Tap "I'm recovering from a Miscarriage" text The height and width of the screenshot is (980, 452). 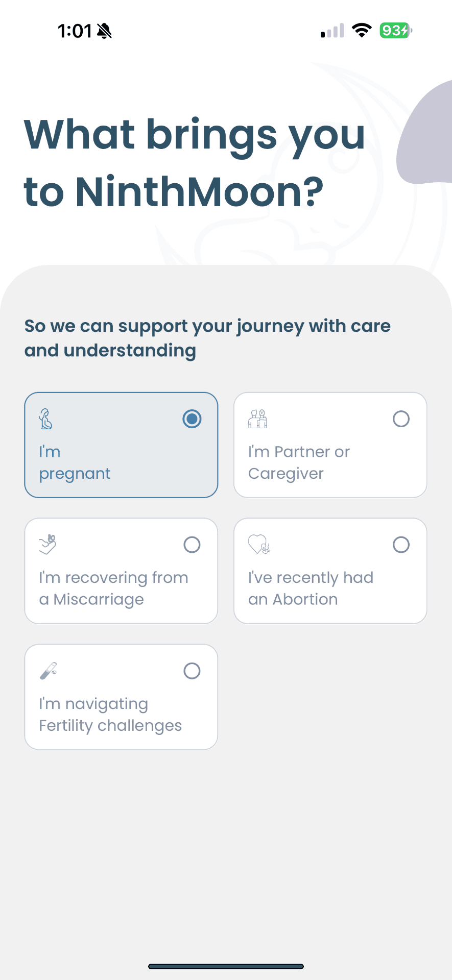point(113,588)
